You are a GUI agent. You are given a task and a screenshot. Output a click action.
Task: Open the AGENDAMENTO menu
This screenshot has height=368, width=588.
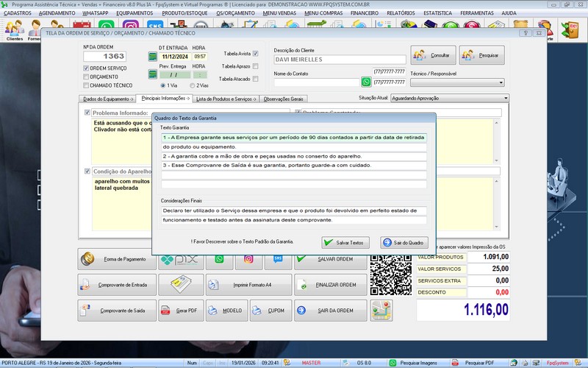point(57,13)
